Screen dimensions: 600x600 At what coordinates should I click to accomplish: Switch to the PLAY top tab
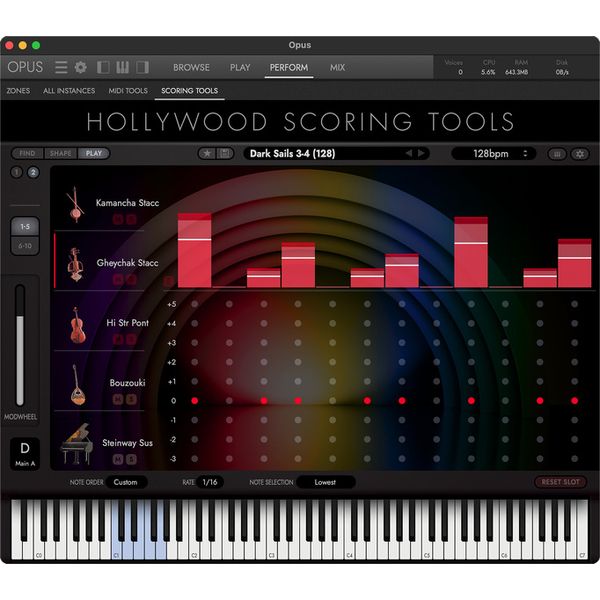pos(240,67)
